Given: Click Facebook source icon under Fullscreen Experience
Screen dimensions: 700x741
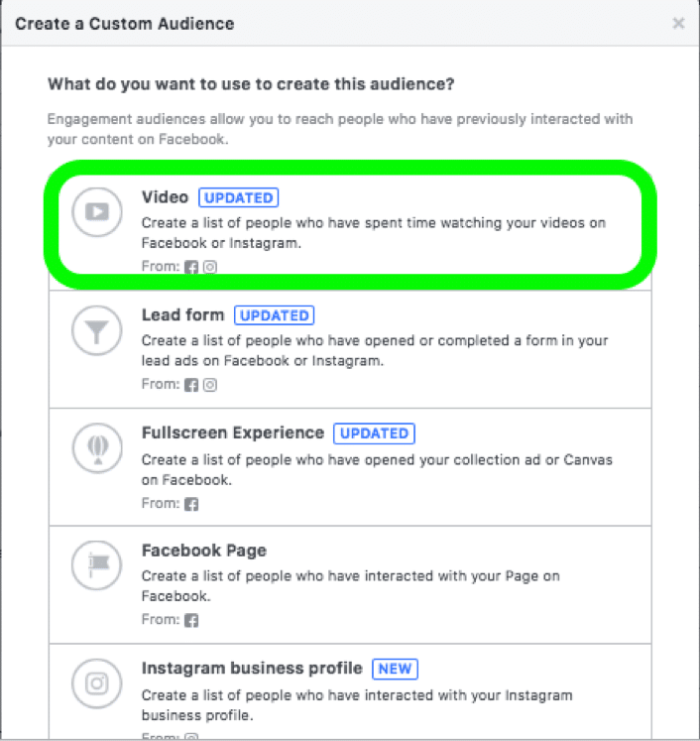Looking at the screenshot, I should (191, 504).
